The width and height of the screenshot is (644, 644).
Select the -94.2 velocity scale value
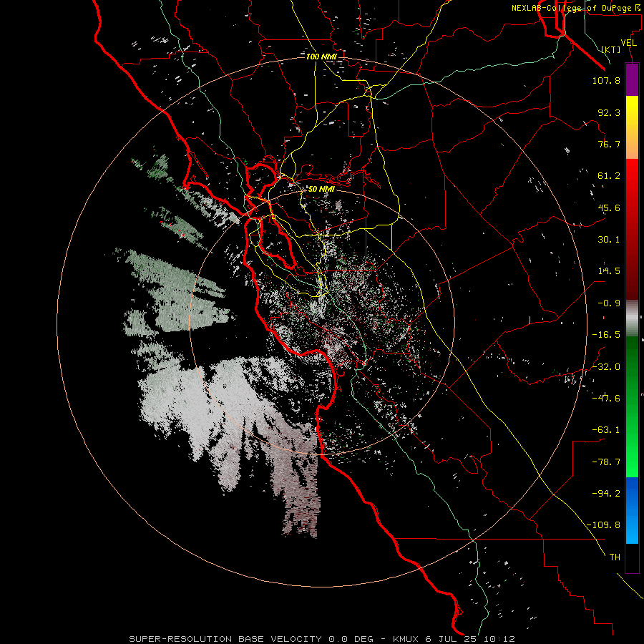(x=606, y=494)
